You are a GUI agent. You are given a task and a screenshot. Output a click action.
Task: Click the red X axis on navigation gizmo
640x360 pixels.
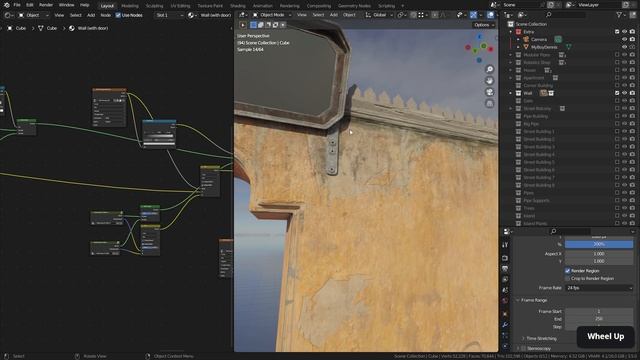pyautogui.click(x=491, y=49)
